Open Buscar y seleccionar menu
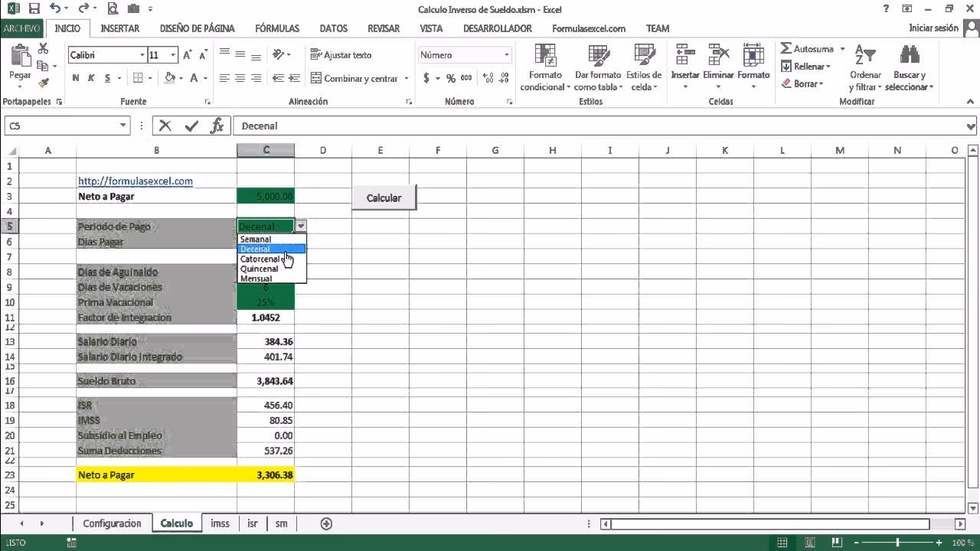 910,67
